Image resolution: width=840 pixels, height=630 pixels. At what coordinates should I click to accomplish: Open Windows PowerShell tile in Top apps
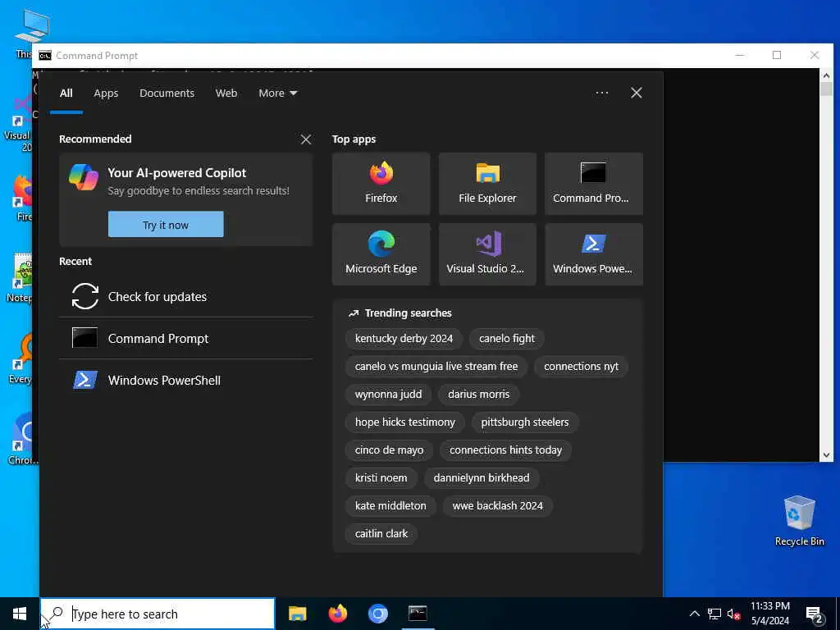pos(594,254)
